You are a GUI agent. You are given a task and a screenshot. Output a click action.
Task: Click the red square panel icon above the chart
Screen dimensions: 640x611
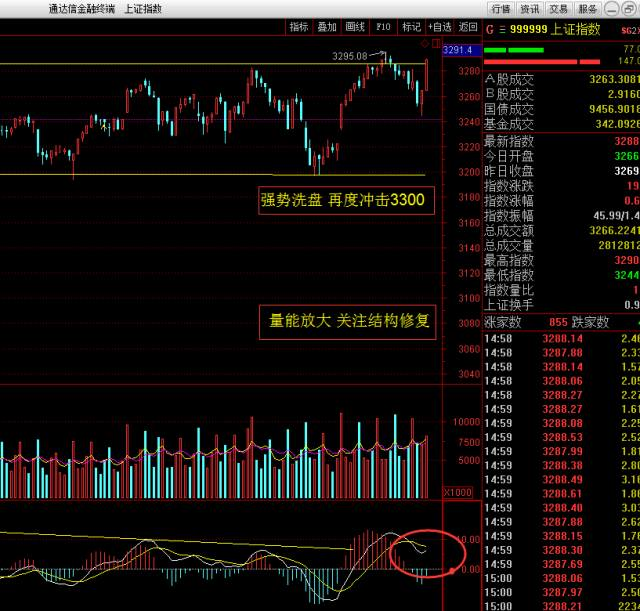coord(436,43)
